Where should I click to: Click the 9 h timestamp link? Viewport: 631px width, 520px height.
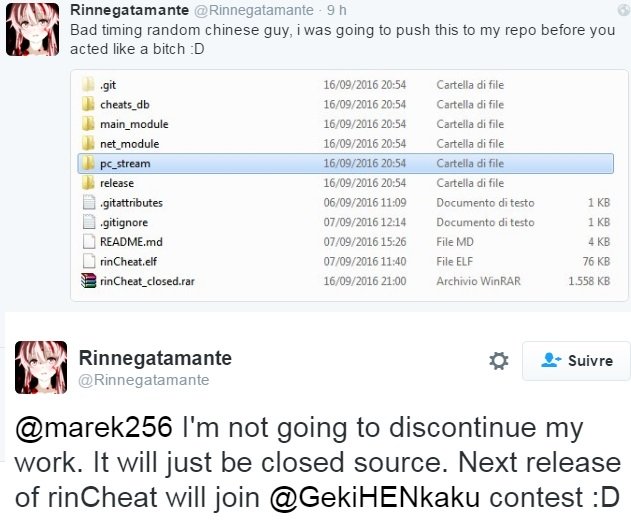337,10
